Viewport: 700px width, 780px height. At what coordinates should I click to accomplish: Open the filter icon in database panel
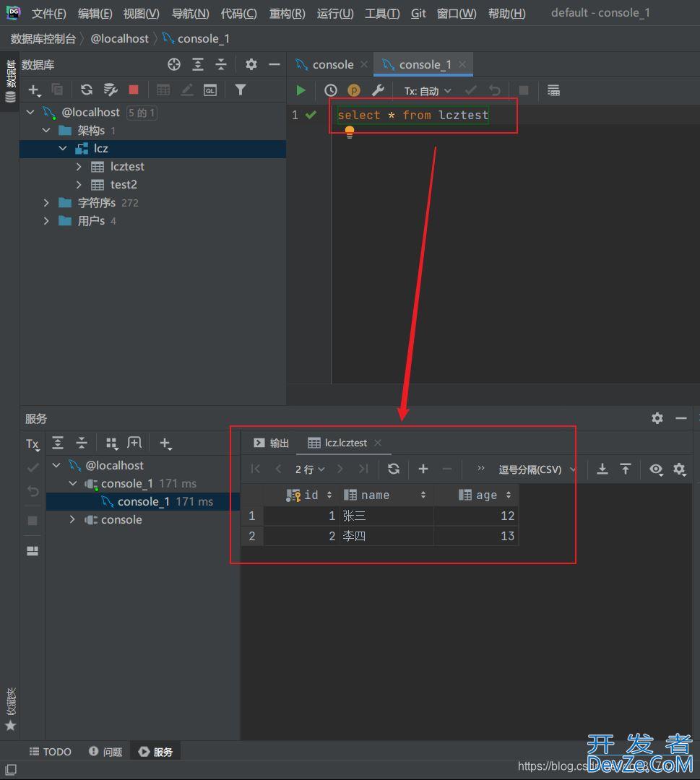(241, 90)
